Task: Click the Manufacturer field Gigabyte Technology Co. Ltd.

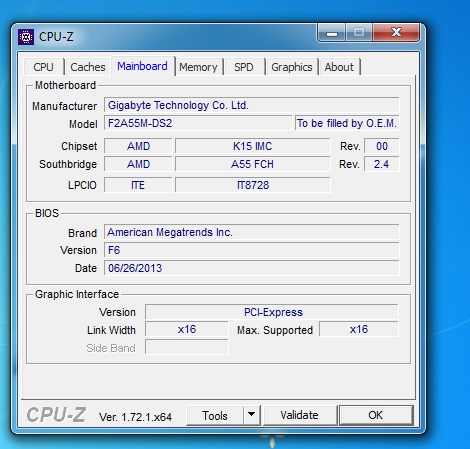Action: coord(251,105)
